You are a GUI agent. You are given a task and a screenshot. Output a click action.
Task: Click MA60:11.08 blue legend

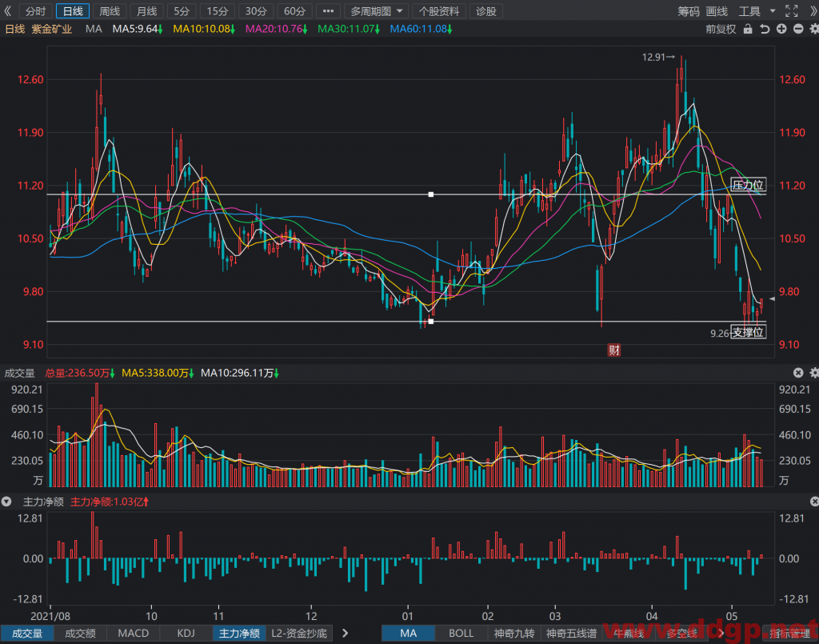[421, 30]
